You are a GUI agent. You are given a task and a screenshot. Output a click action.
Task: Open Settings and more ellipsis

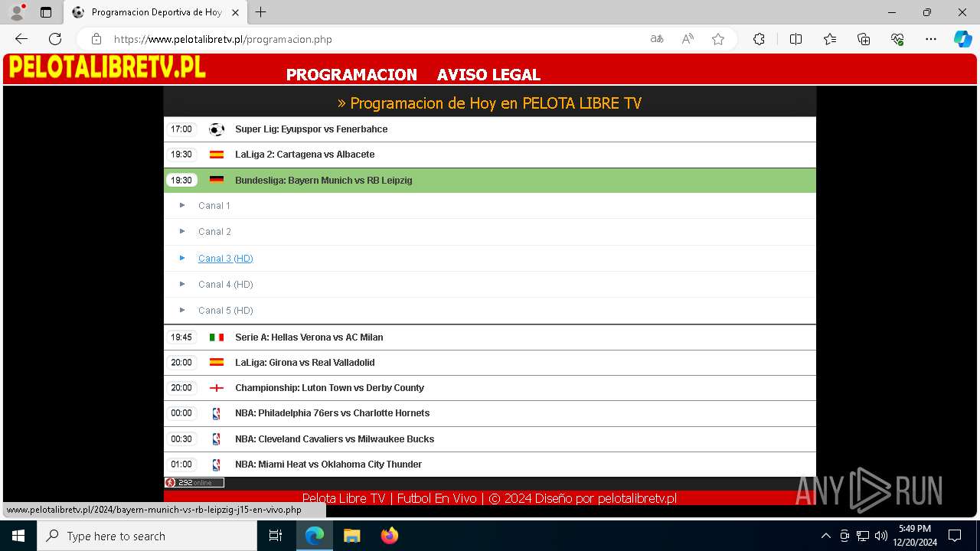click(x=931, y=39)
